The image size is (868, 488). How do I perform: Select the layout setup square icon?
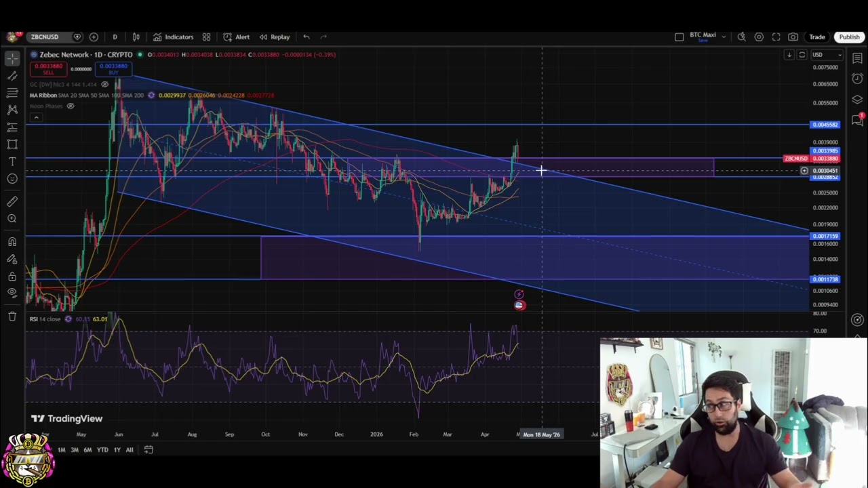click(679, 37)
